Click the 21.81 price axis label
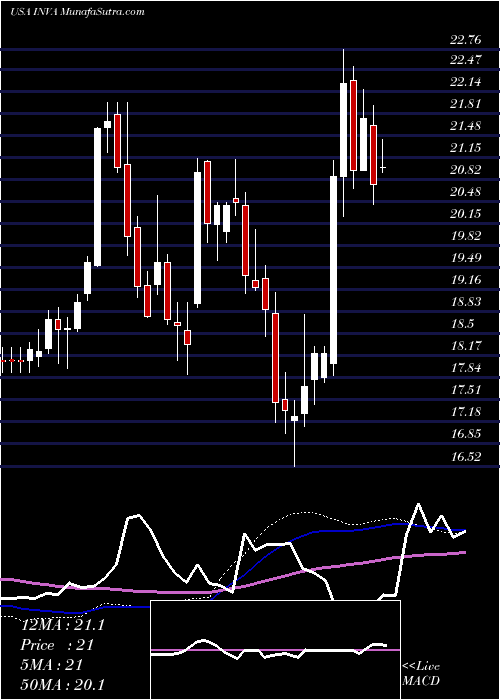Viewport: 500px width, 700px height. coord(466,104)
